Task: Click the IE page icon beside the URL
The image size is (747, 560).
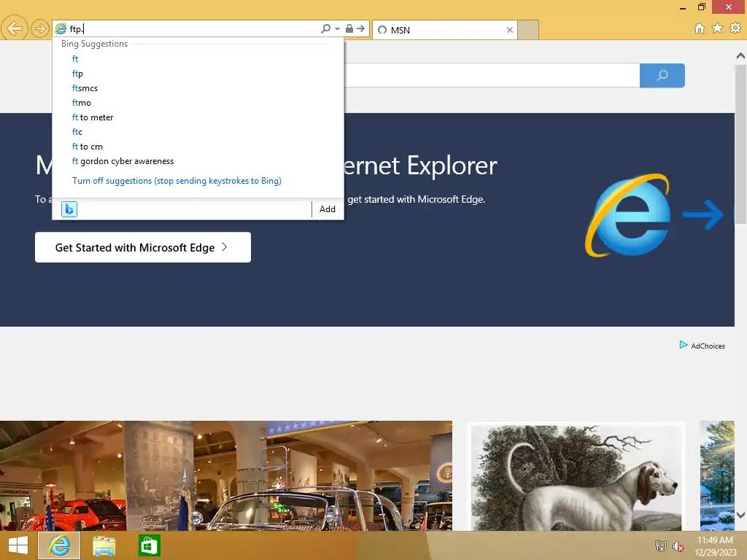Action: tap(61, 29)
